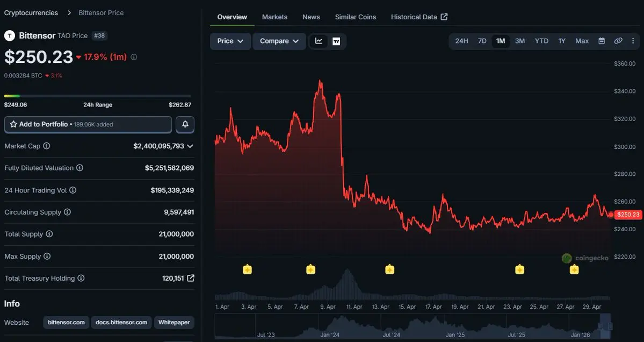
Task: Switch to line chart view icon
Action: point(319,41)
